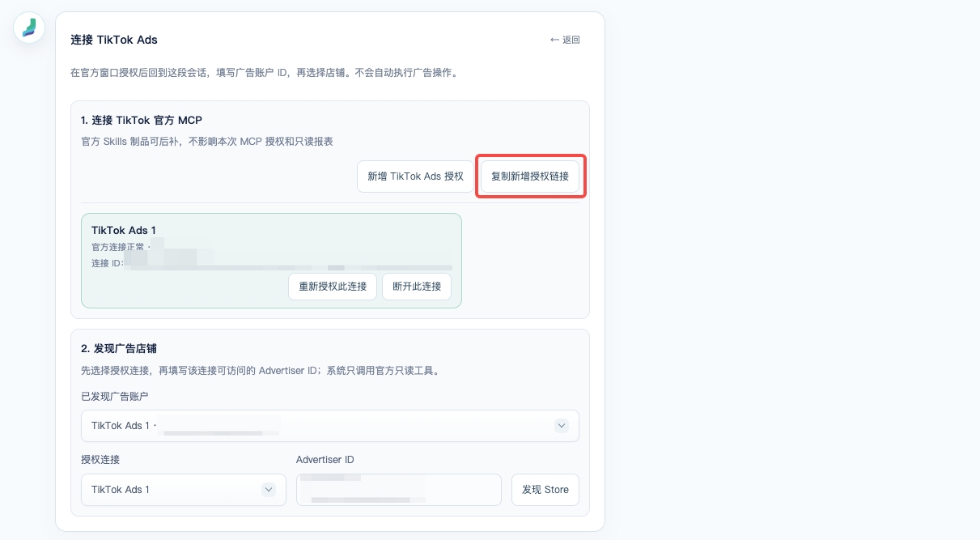The width and height of the screenshot is (980, 540).
Task: Click the 连接 ID label in the card
Action: (107, 263)
